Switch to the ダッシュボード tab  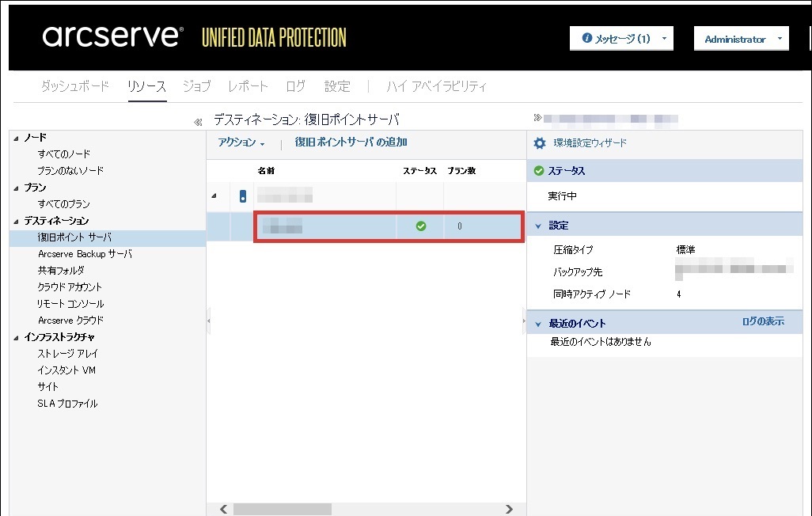[75, 86]
